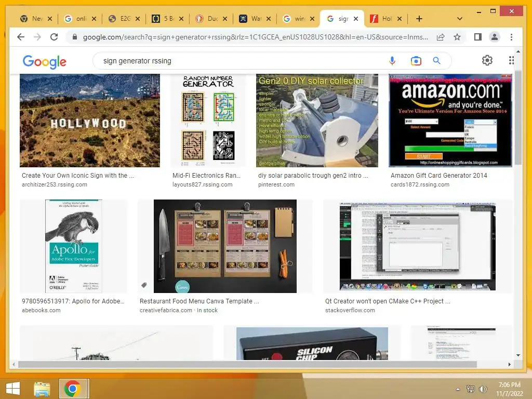Screen dimensions: 532x399
Task: Click the Chrome taskbar icon
Action: click(x=72, y=389)
